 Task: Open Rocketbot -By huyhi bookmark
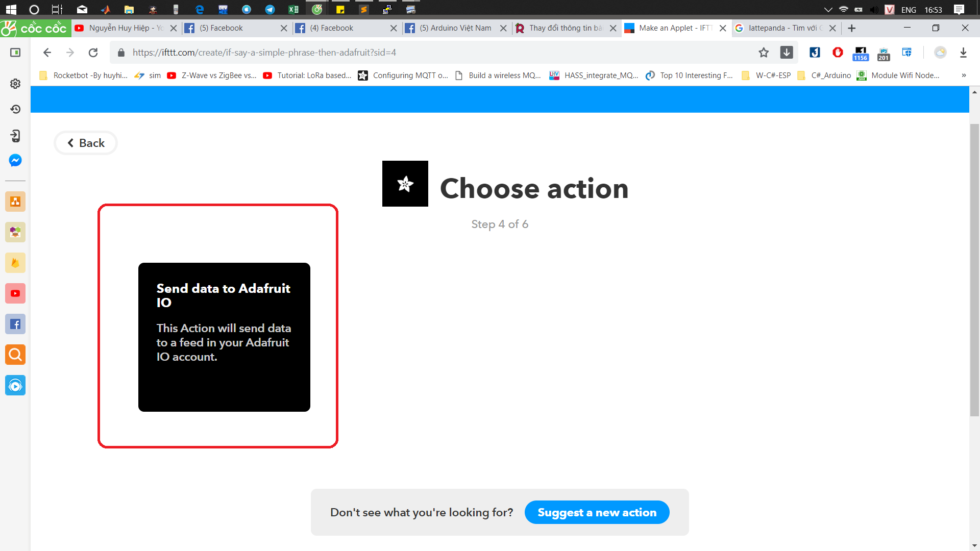(83, 76)
